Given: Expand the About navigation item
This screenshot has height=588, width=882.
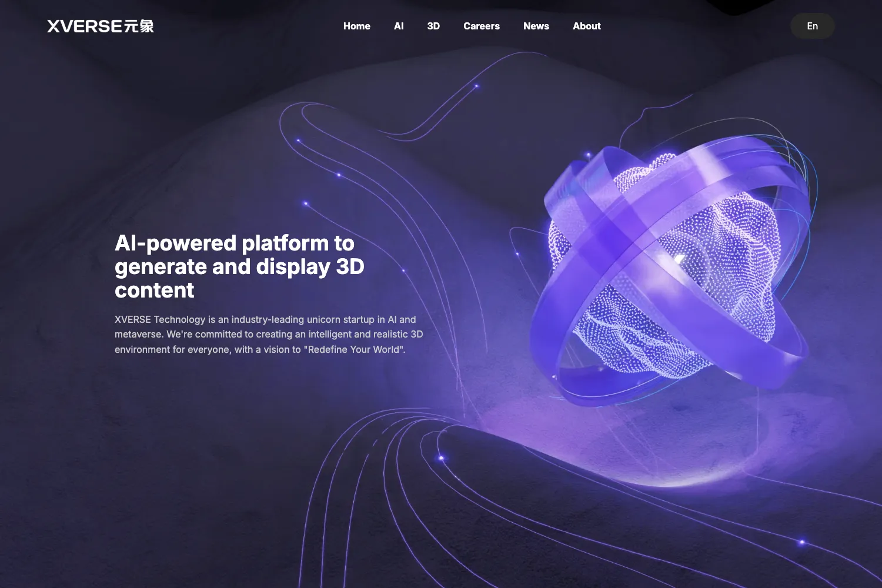Looking at the screenshot, I should tap(587, 26).
